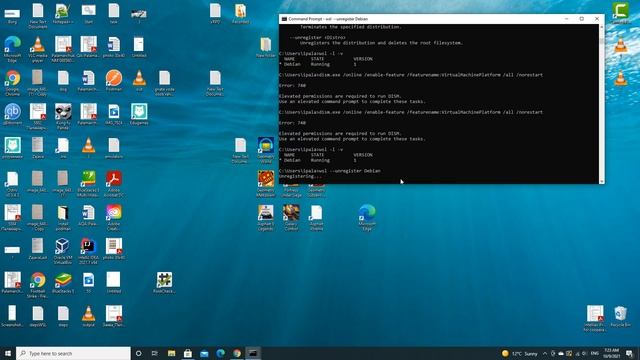Open the notification center icon
Viewport: 640px width, 360px height.
pos(629,353)
